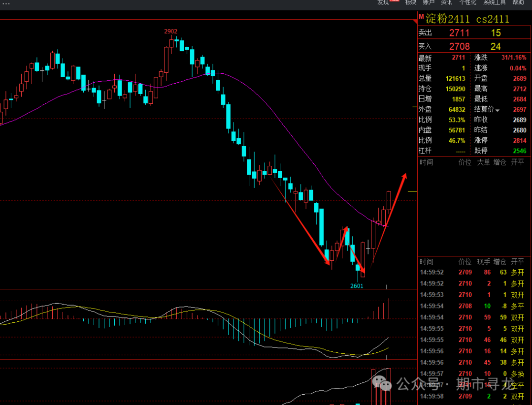Click the contract title 淀粉2411 cs2411

click(x=467, y=19)
